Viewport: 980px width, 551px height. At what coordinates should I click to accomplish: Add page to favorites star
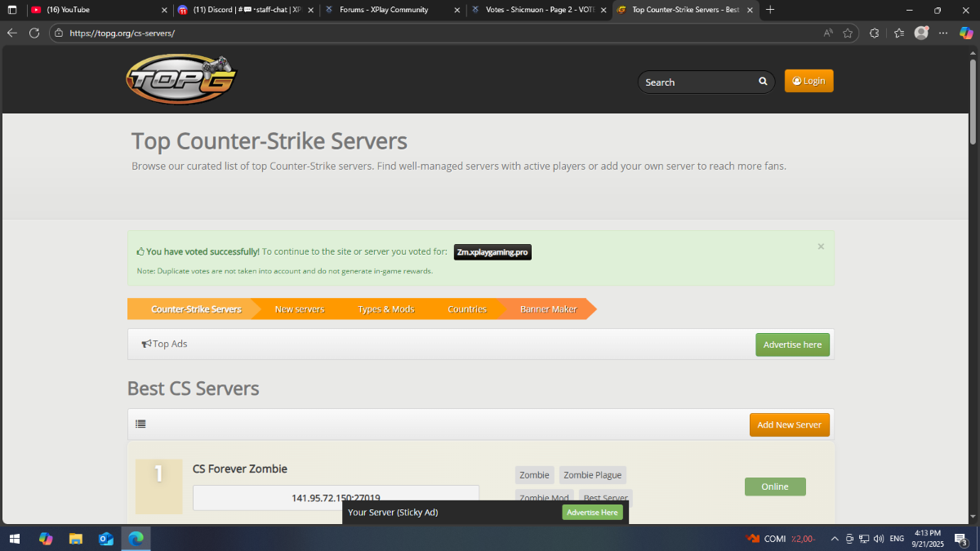[x=848, y=33]
